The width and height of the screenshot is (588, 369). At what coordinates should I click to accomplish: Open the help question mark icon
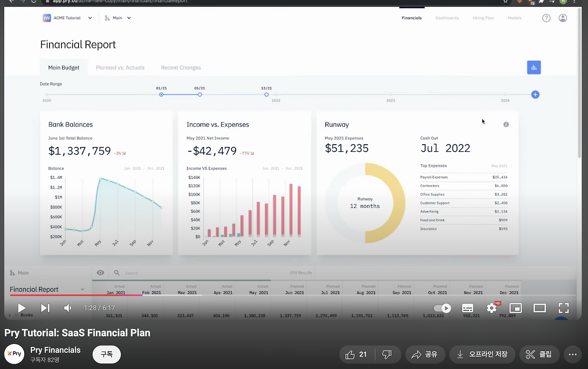[x=546, y=18]
